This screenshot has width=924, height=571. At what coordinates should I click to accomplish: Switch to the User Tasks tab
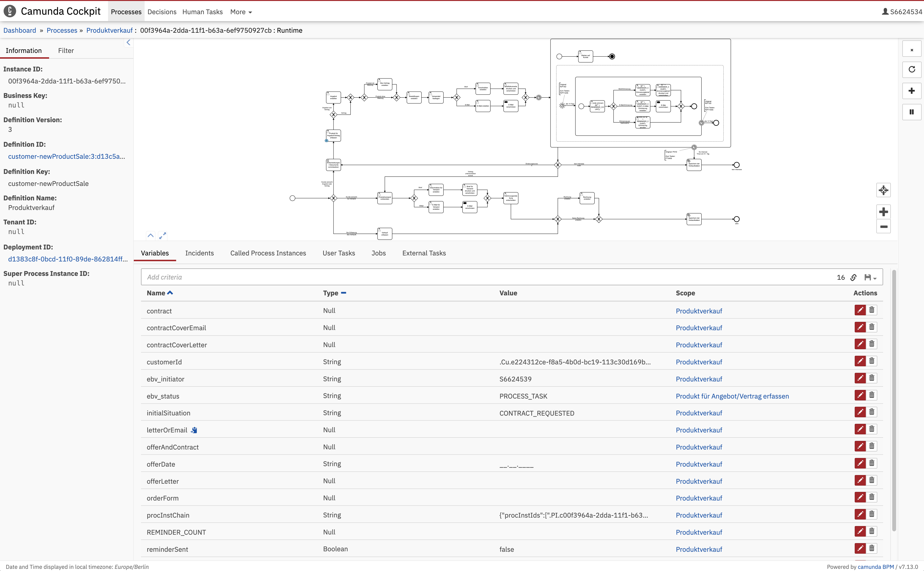click(x=339, y=253)
